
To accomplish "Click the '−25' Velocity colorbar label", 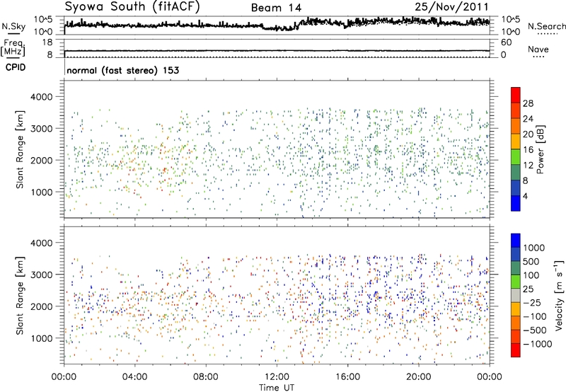I will coord(531,303).
